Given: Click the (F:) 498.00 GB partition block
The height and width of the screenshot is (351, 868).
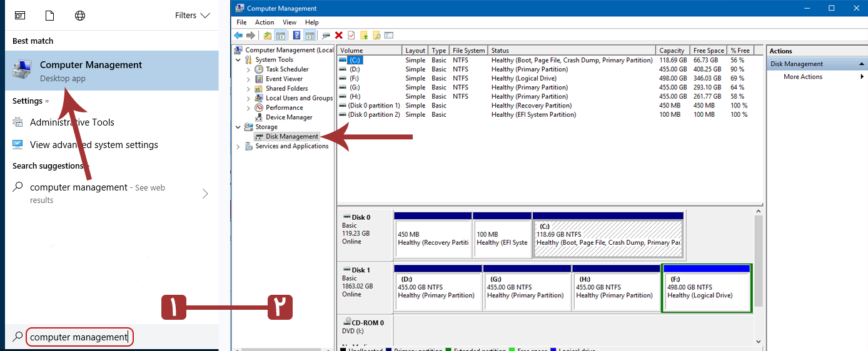Looking at the screenshot, I should coord(707,288).
